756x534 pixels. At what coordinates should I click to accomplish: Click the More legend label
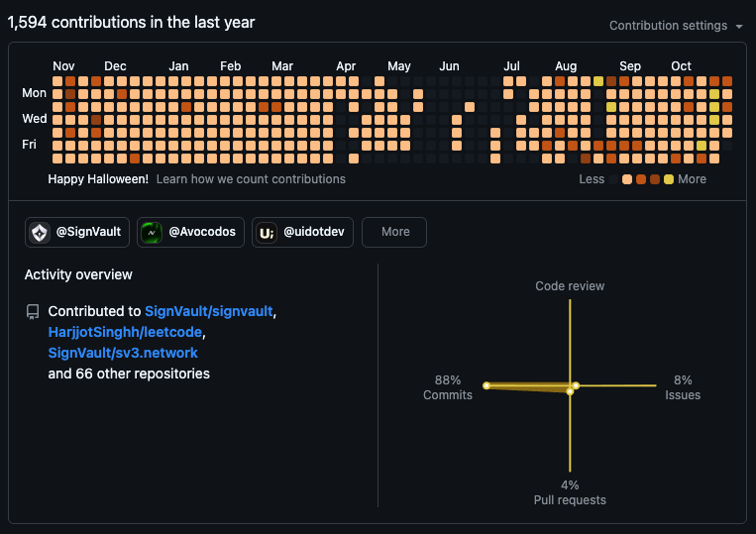pos(692,179)
